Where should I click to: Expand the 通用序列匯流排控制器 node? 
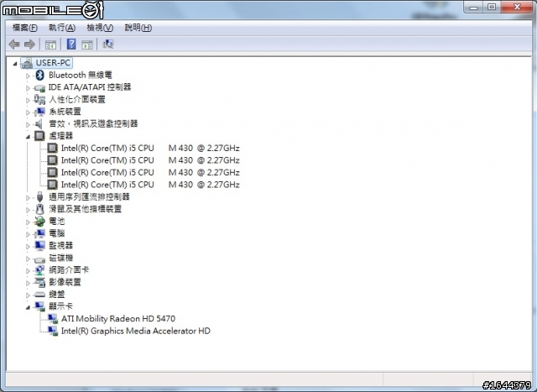[28, 198]
